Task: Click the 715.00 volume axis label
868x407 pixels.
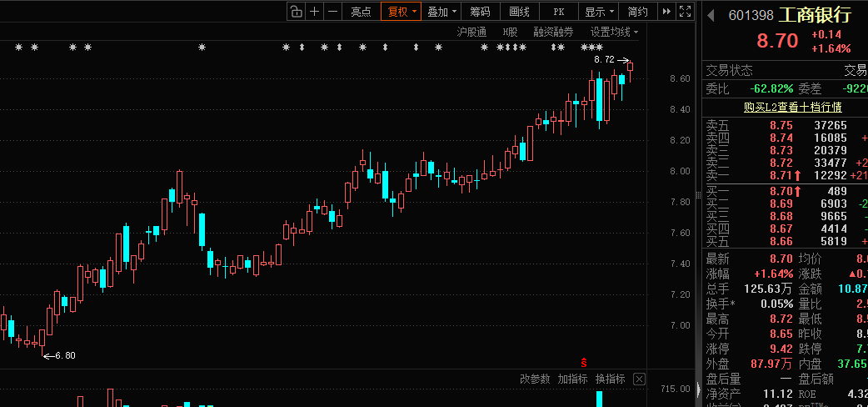Action: coord(676,389)
